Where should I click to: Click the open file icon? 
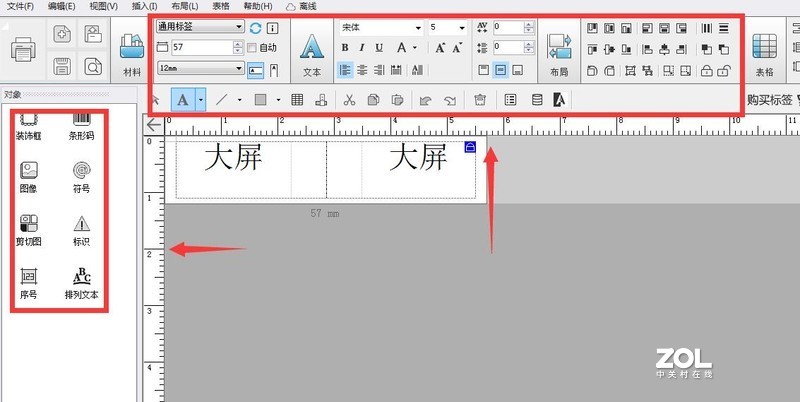93,34
